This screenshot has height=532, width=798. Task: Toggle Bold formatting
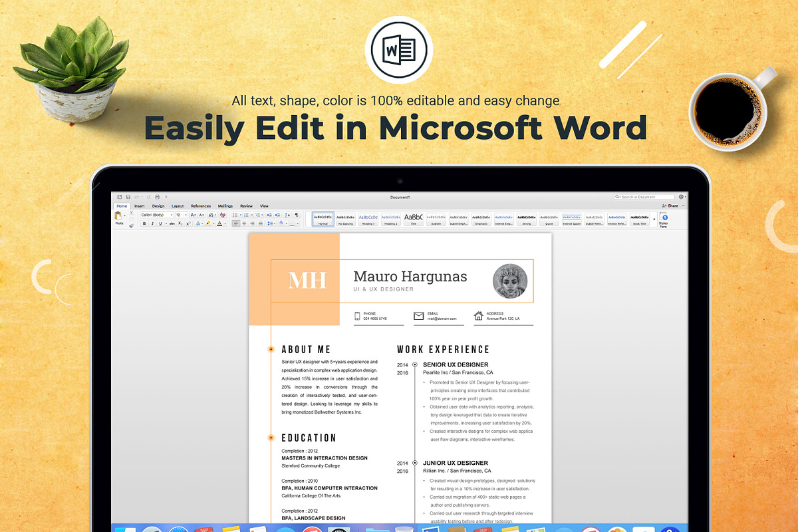coord(144,223)
